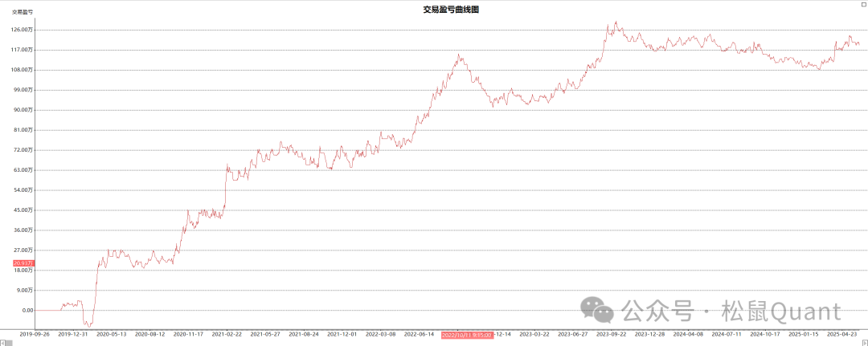Image resolution: width=868 pixels, height=346 pixels.
Task: Click the scroll-left arrow at bottom-left corner
Action: pyautogui.click(x=3, y=342)
